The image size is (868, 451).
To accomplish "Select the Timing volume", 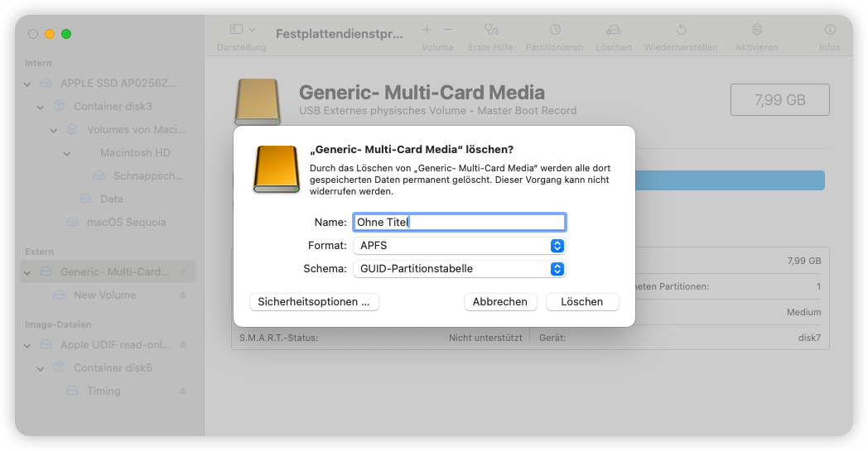I will [104, 391].
